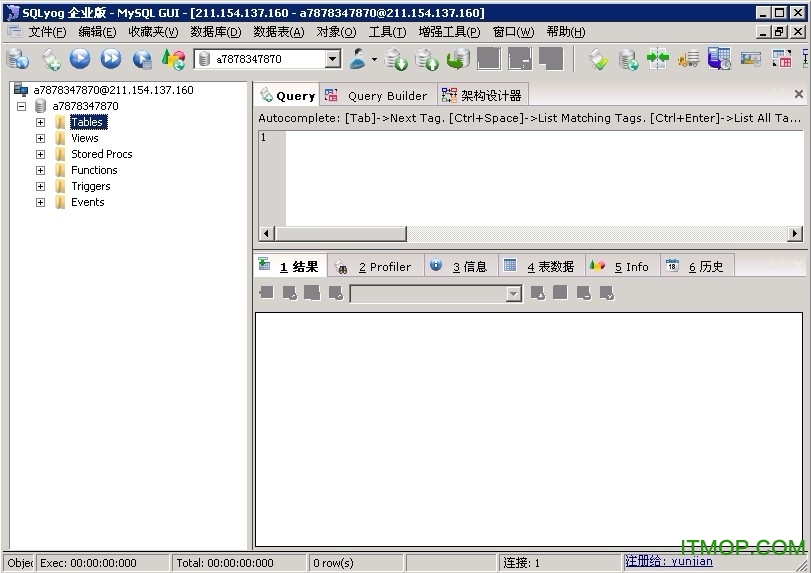The width and height of the screenshot is (811, 573).
Task: Click the 注册给: yunjian link
Action: click(669, 561)
